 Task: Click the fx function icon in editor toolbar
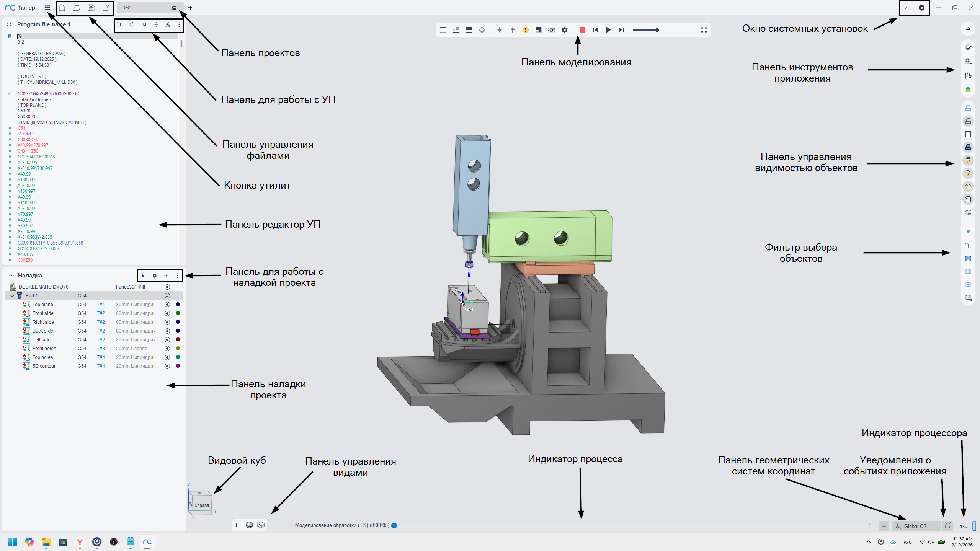pos(168,24)
